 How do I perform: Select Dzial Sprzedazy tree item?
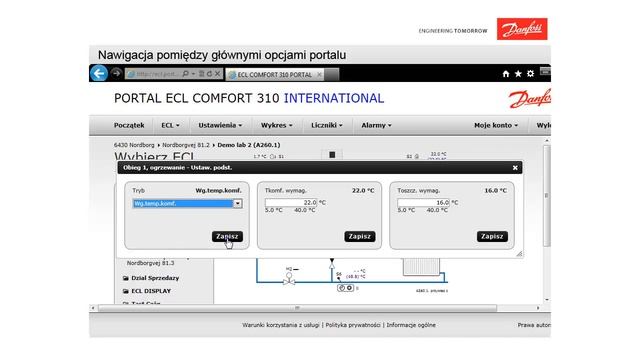[x=155, y=278]
